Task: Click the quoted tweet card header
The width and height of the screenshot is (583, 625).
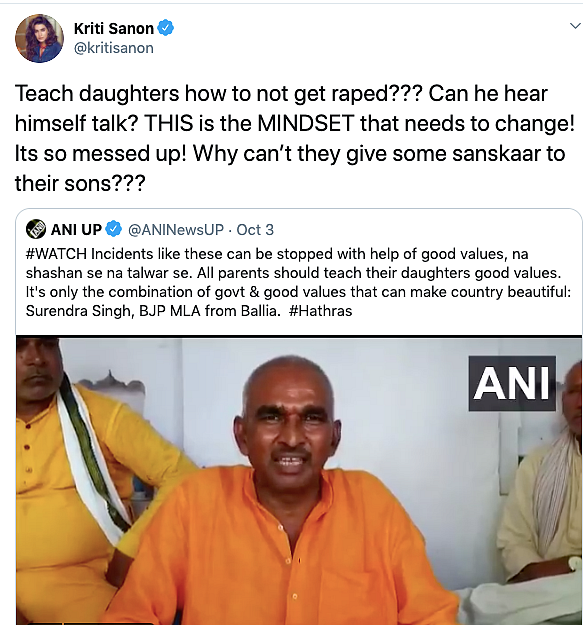Action: pos(150,230)
